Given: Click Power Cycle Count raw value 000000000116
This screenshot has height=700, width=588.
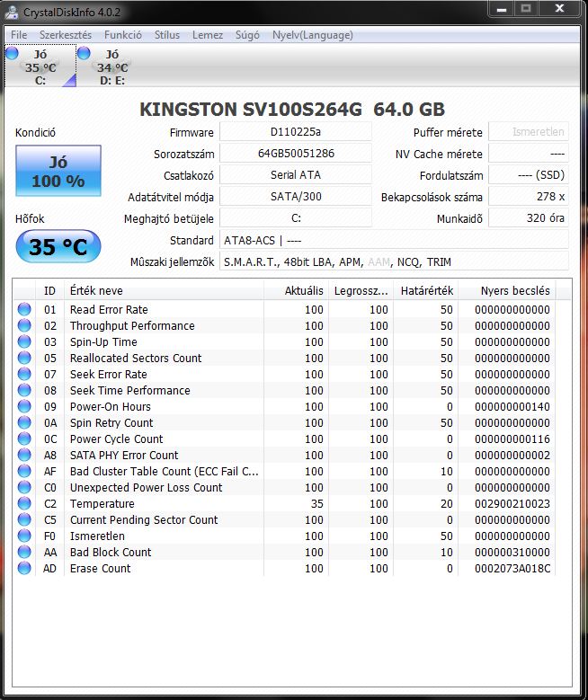Looking at the screenshot, I should pos(512,439).
